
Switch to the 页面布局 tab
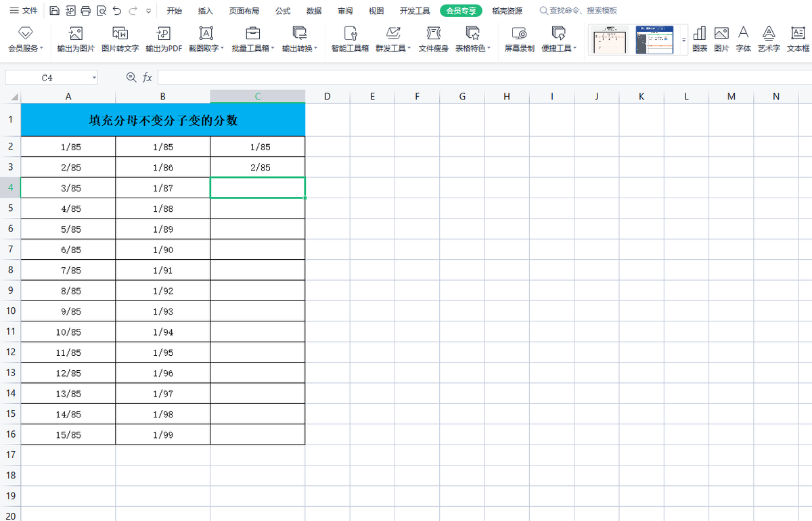tap(244, 11)
